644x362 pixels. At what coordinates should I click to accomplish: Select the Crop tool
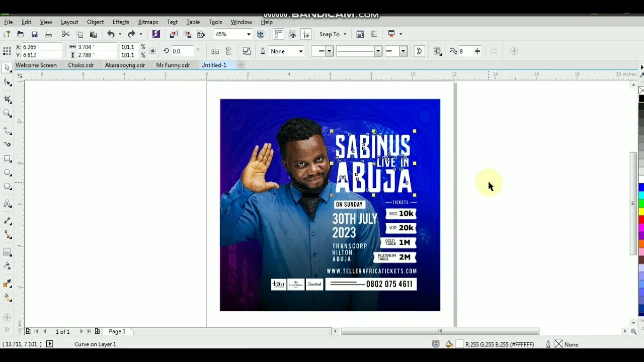coord(7,99)
